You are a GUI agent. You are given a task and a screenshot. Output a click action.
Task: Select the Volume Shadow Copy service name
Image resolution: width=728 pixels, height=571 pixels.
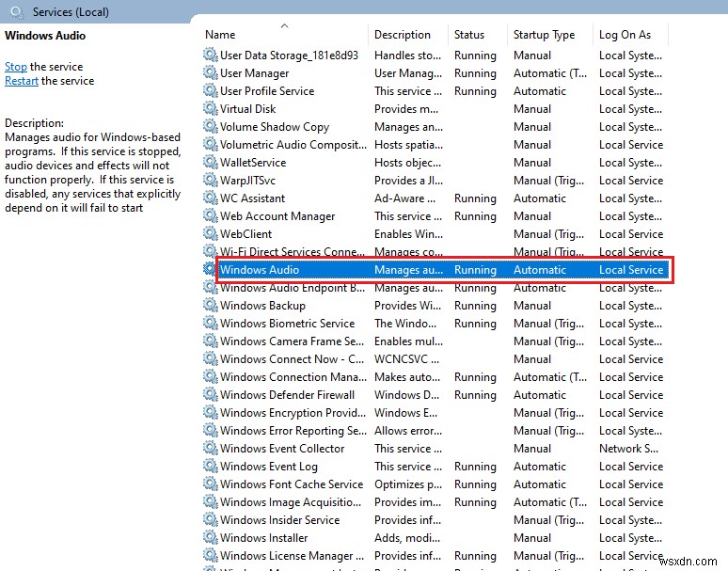275,127
